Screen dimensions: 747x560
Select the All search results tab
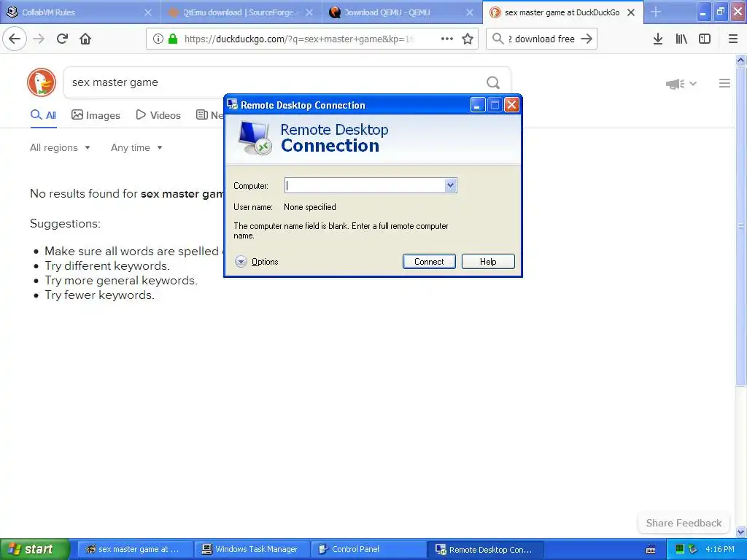[x=43, y=115]
